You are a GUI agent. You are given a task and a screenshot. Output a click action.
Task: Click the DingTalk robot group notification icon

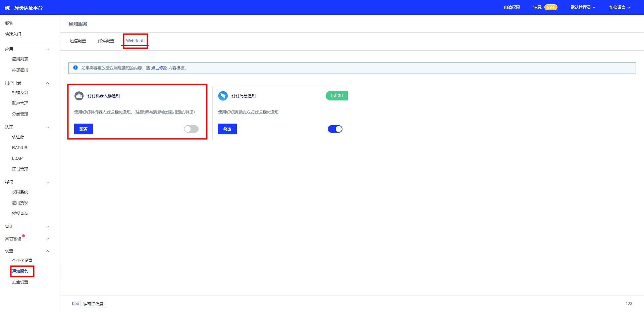[79, 96]
